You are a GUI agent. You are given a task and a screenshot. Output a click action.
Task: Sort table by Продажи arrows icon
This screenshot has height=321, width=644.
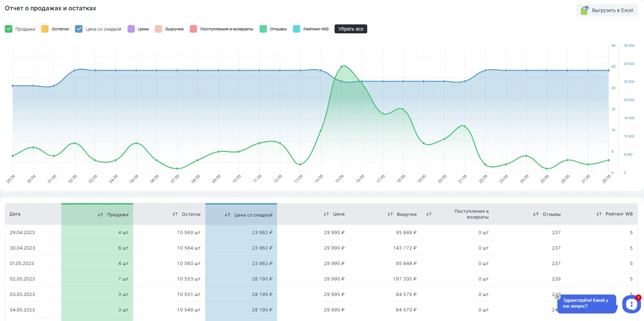(100, 214)
